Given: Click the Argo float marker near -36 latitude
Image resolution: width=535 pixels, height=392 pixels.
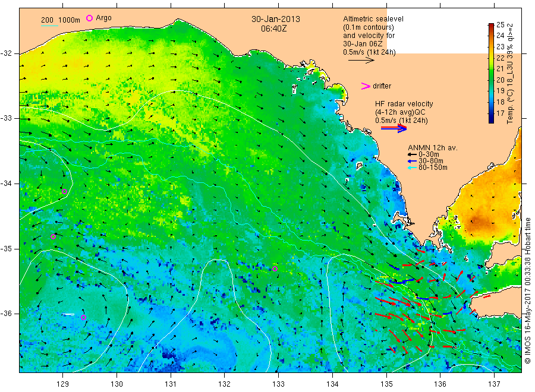Looking at the screenshot, I should 84,317.
